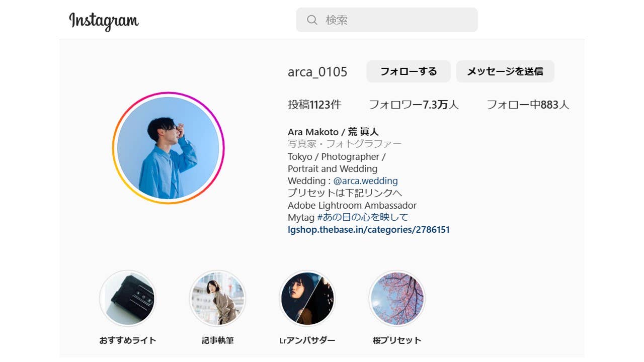Open the フォロー中883人 following list
The width and height of the screenshot is (644, 362).
(528, 105)
